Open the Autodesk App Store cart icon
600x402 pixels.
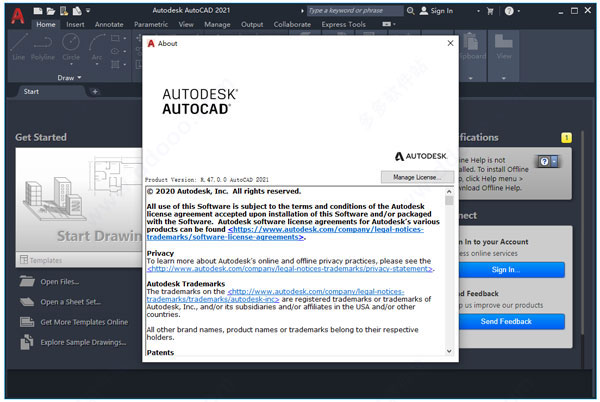click(490, 11)
